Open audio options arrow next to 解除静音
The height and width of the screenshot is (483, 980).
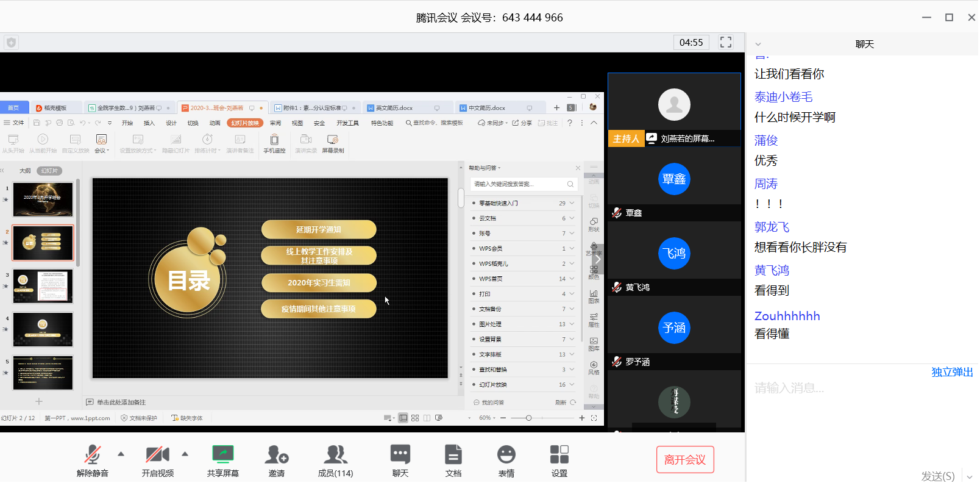coord(121,454)
